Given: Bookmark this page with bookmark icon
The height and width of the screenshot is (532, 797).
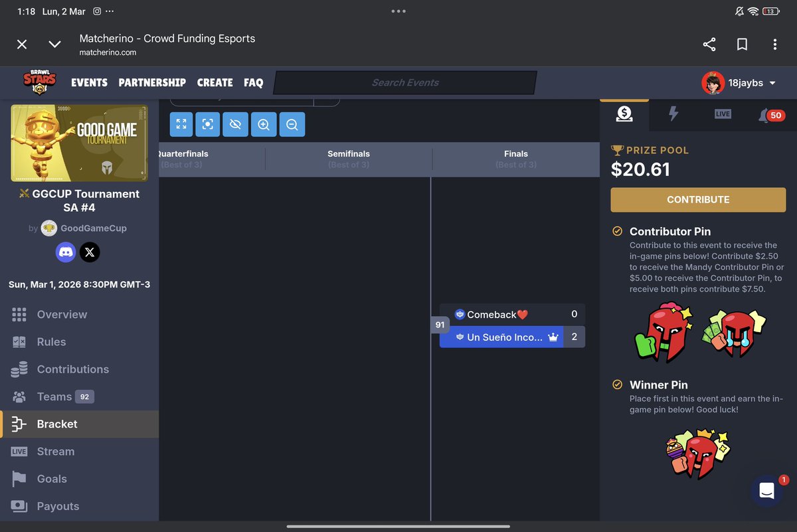Looking at the screenshot, I should click(x=743, y=44).
